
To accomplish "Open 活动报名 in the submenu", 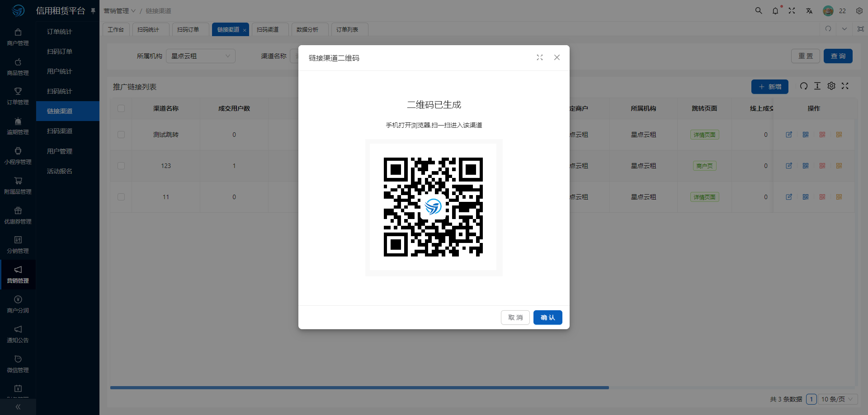I will [x=68, y=171].
